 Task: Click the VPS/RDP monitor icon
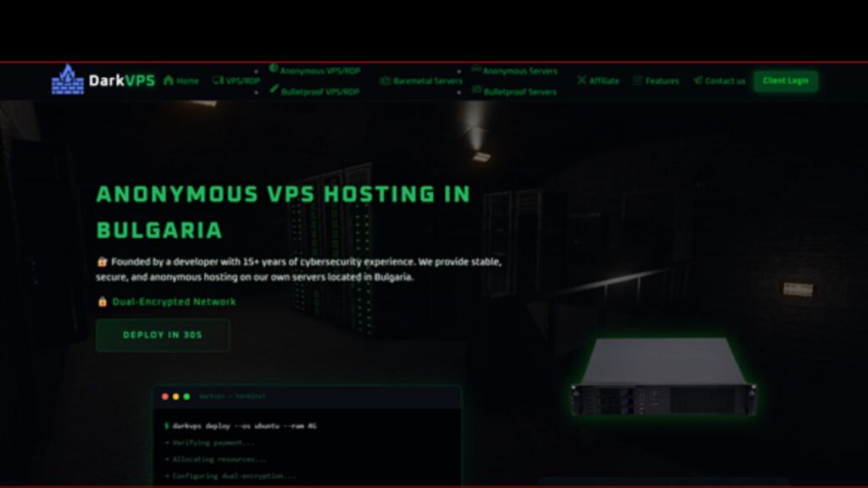point(218,80)
